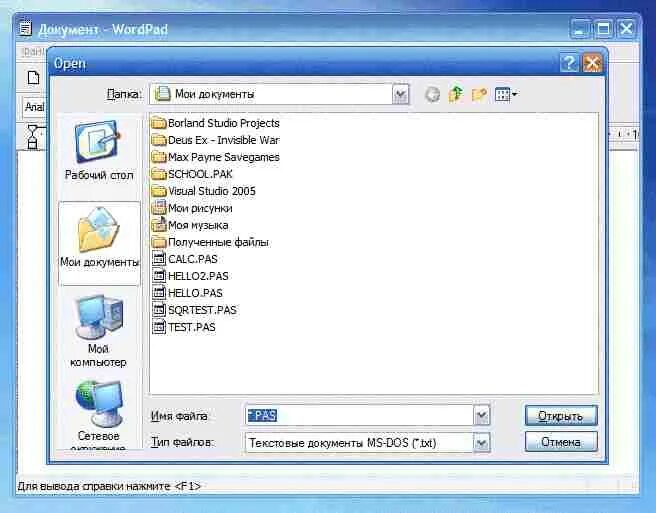
Task: Open the Views menu icon
Action: [x=506, y=95]
